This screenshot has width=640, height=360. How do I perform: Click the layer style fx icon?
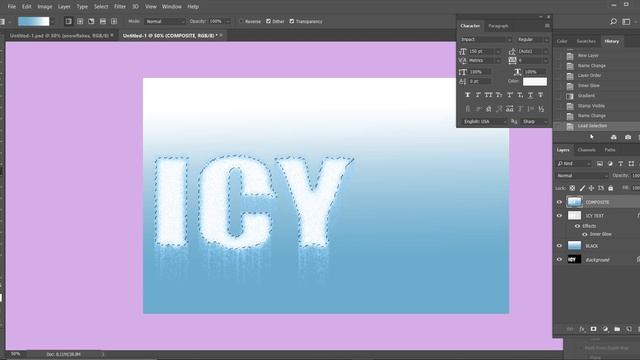582,329
